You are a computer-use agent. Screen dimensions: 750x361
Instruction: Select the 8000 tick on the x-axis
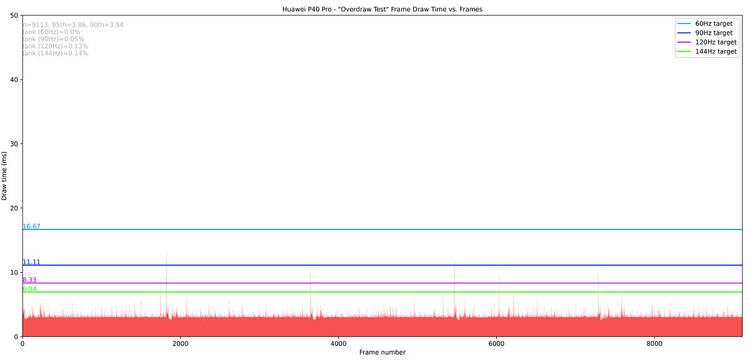click(x=654, y=343)
